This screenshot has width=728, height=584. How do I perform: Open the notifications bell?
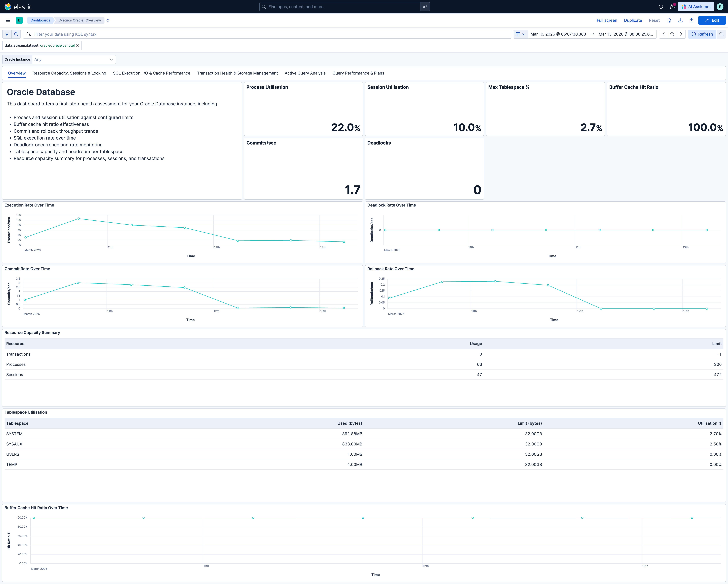tap(672, 6)
